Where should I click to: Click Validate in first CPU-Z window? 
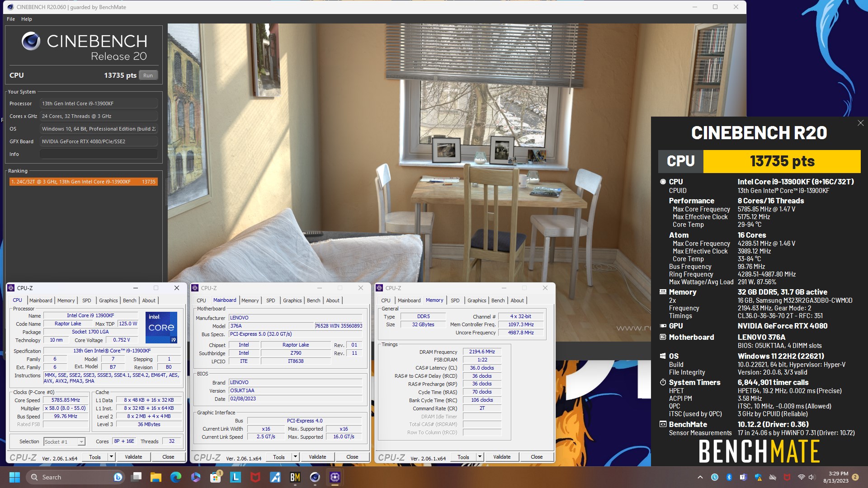133,457
